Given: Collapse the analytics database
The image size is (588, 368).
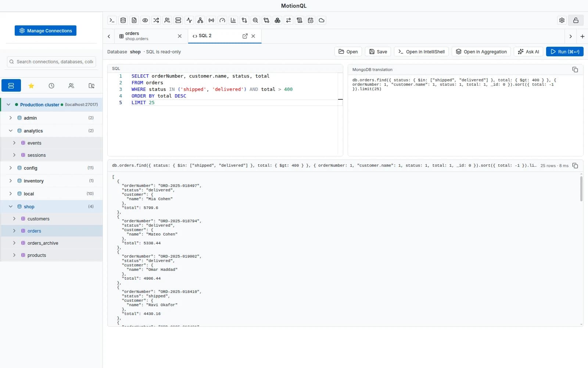Looking at the screenshot, I should 11,131.
